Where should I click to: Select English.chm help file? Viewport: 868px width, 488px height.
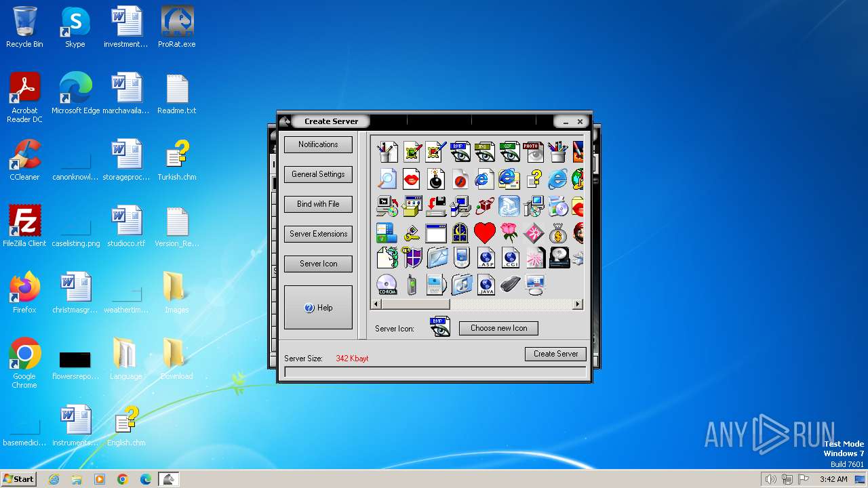pyautogui.click(x=126, y=427)
